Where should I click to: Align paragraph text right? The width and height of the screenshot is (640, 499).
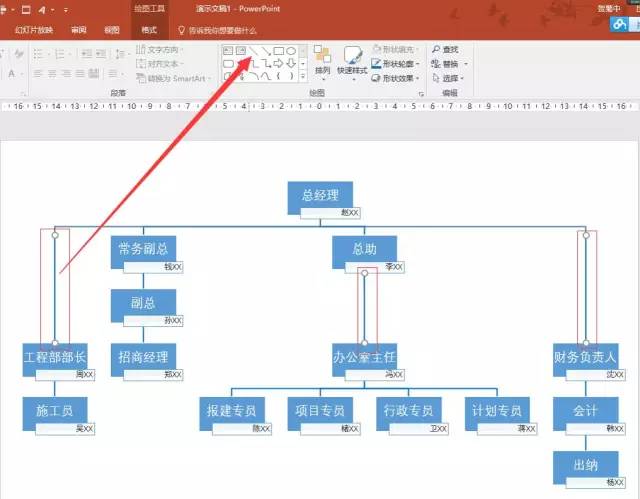pos(66,73)
